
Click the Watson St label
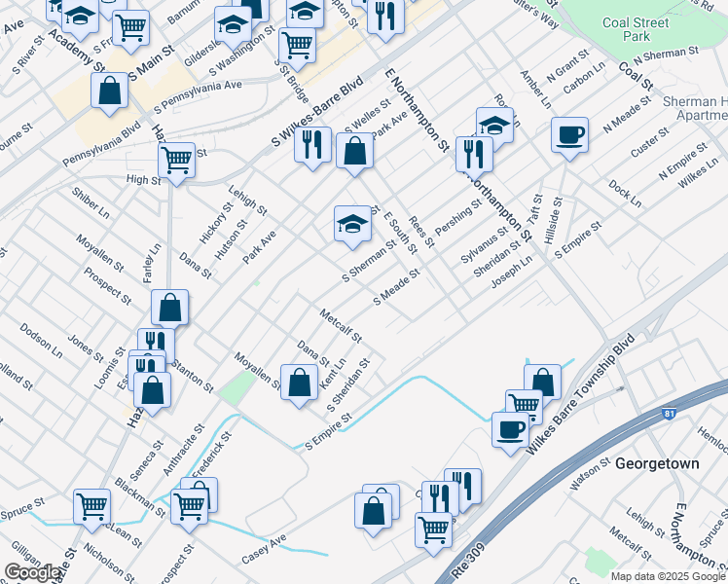tap(590, 474)
